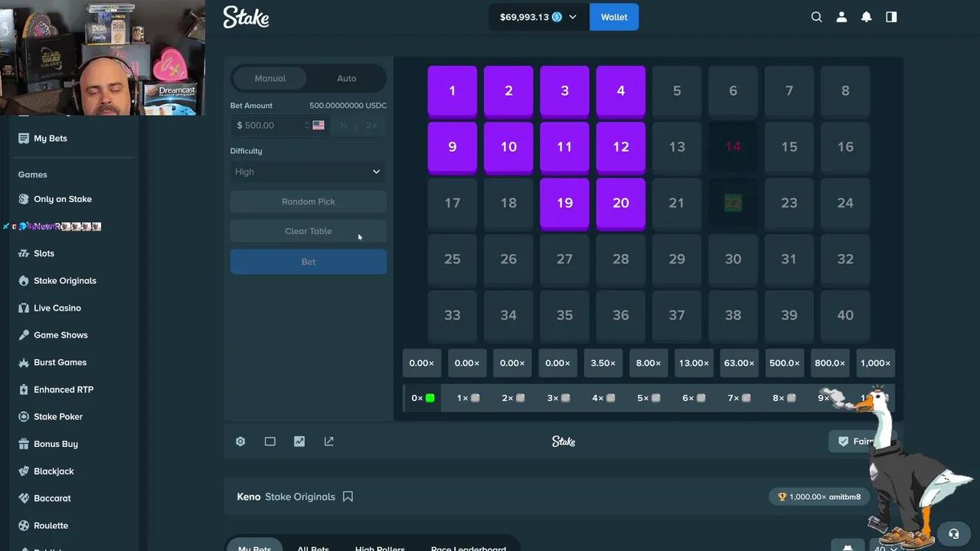This screenshot has height=551, width=980.
Task: Deselect Keno tile number 1
Action: pos(452,92)
